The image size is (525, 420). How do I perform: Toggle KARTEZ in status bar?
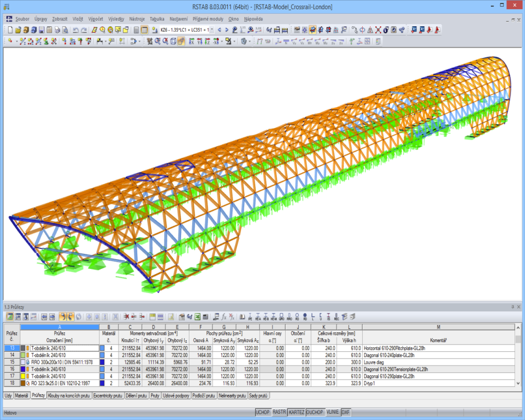[296, 412]
